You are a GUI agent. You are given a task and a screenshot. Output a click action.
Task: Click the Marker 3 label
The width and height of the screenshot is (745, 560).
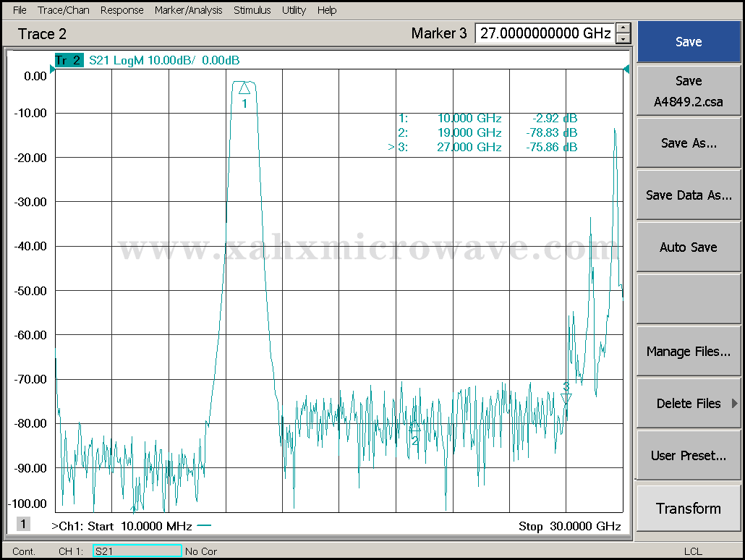[x=439, y=33]
